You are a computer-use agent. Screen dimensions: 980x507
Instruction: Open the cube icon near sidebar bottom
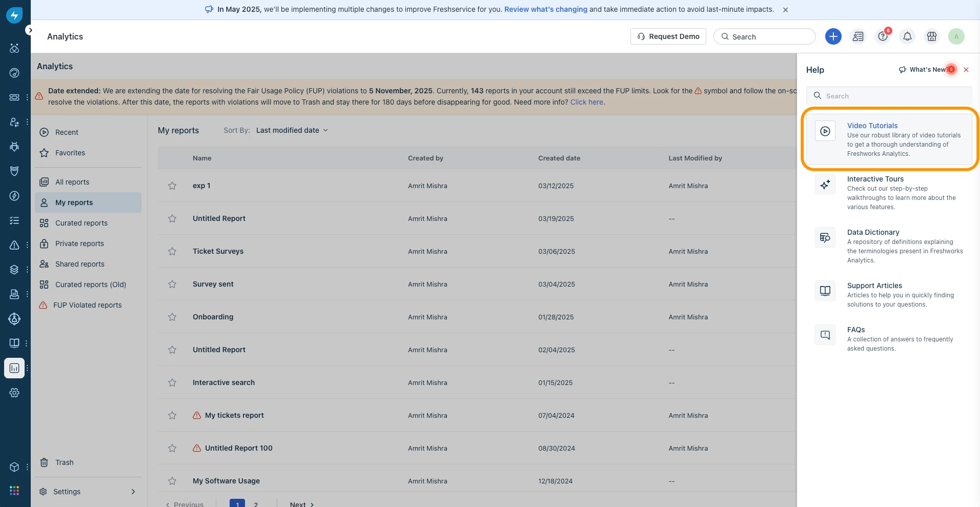(14, 467)
